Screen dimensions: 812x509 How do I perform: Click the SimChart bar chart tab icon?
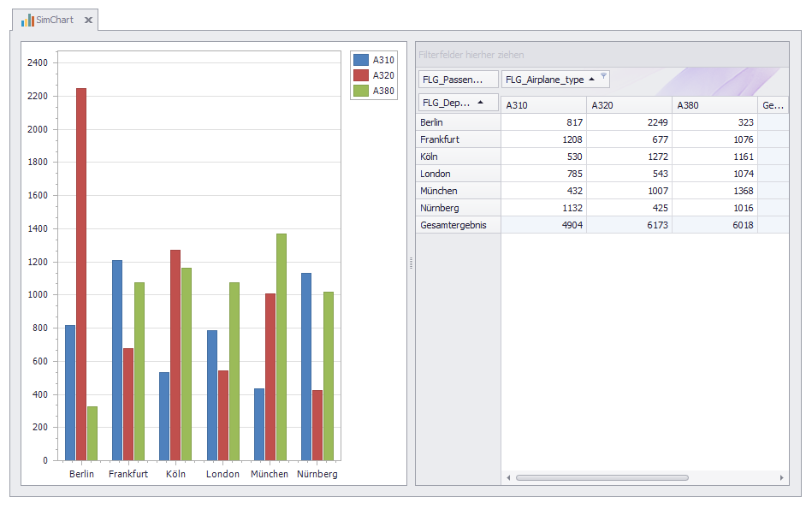pos(27,20)
